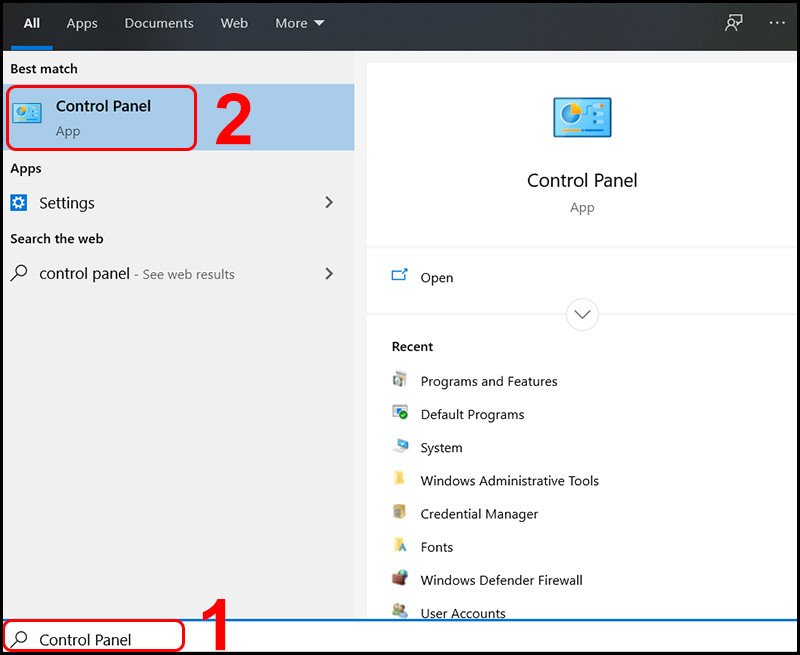Viewport: 800px width, 655px height.
Task: Open Windows Defender Firewall
Action: (x=501, y=580)
